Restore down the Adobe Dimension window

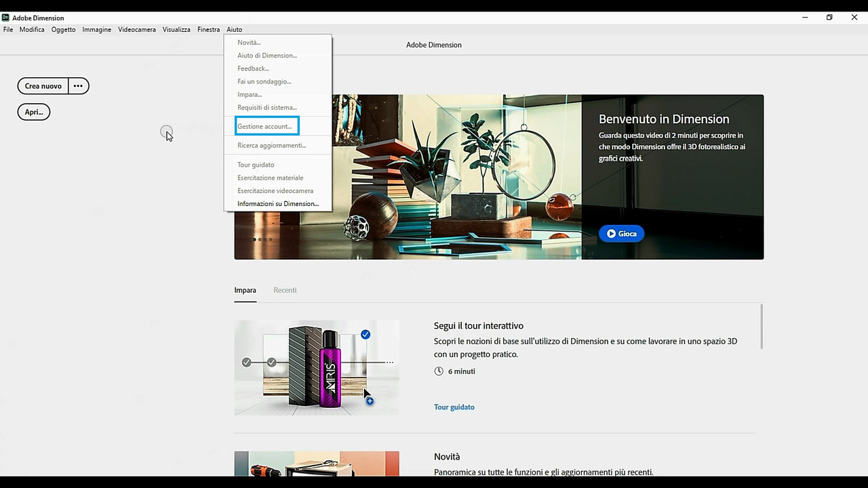coord(829,18)
